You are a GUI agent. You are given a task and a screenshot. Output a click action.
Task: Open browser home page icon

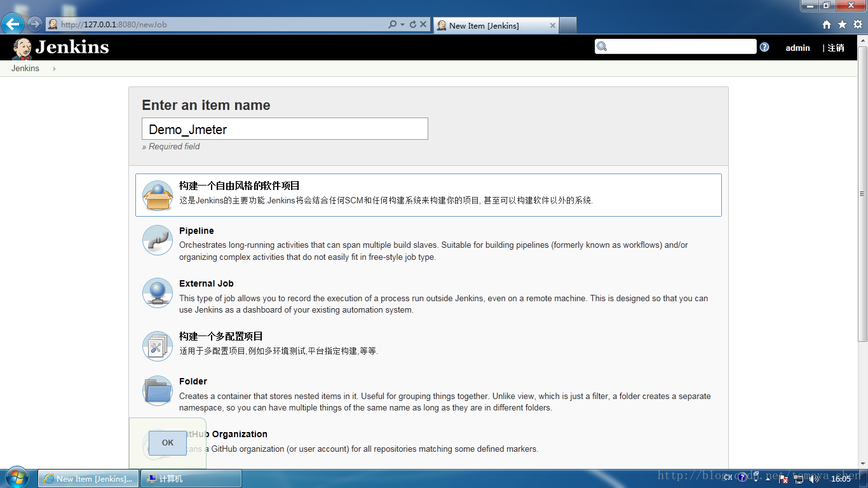[827, 25]
